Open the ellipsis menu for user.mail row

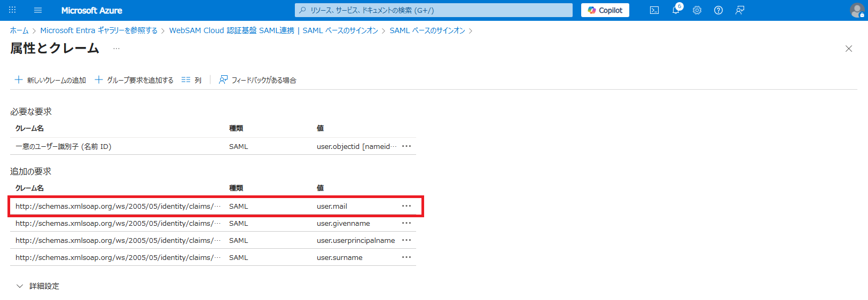(x=406, y=206)
